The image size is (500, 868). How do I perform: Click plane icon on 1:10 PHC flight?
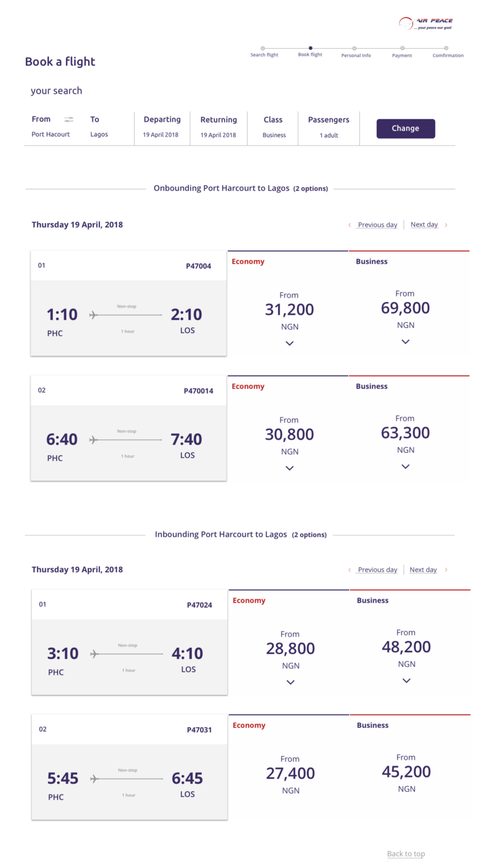coord(94,315)
